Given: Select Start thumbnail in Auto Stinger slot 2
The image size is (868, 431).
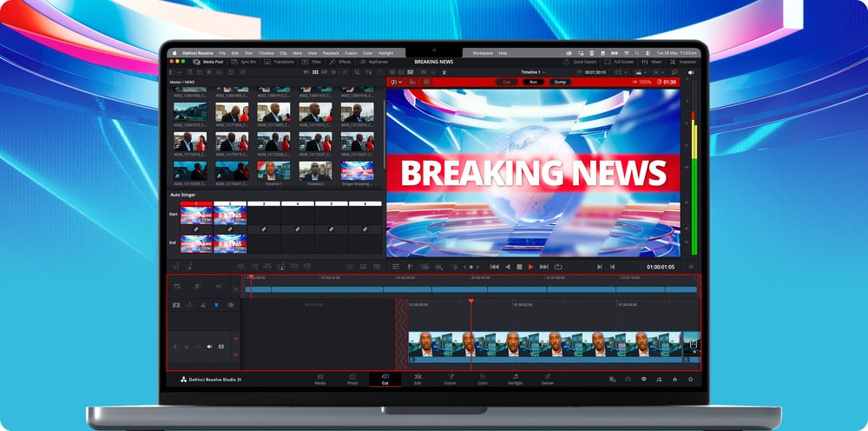Looking at the screenshot, I should [230, 215].
